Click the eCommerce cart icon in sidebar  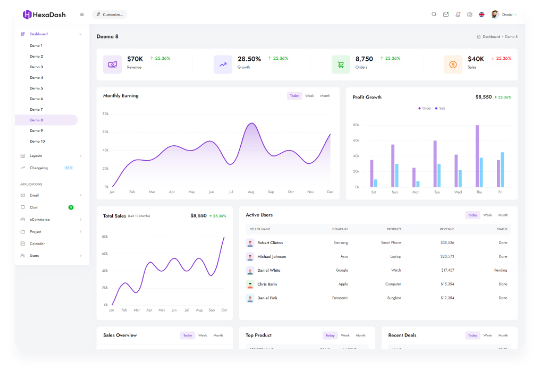click(23, 219)
